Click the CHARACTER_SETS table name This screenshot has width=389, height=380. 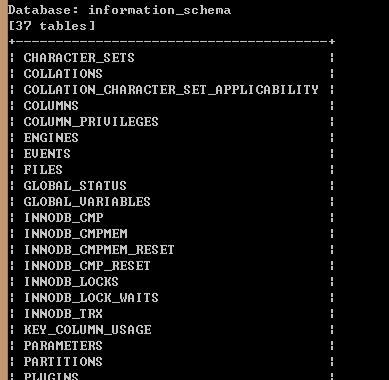[79, 58]
